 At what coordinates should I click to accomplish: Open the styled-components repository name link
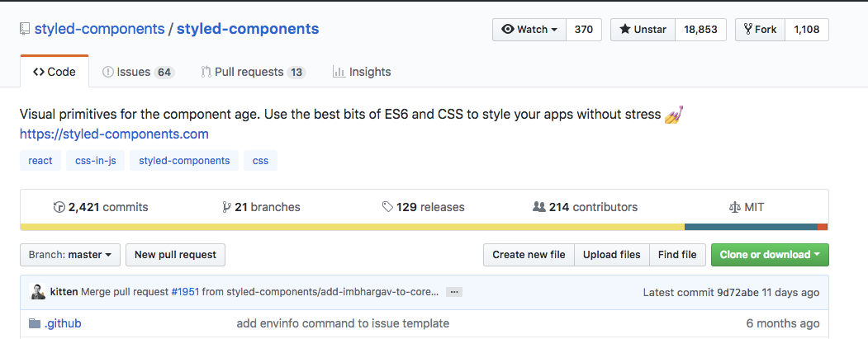248,29
